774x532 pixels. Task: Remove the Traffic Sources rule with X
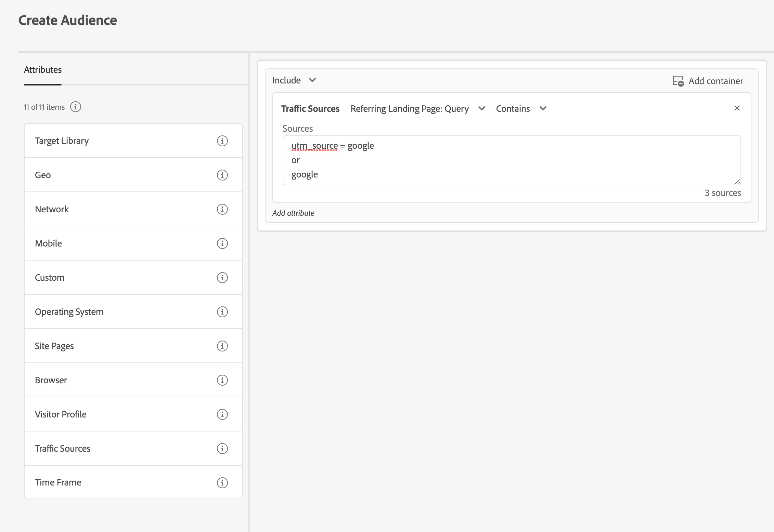pos(737,108)
